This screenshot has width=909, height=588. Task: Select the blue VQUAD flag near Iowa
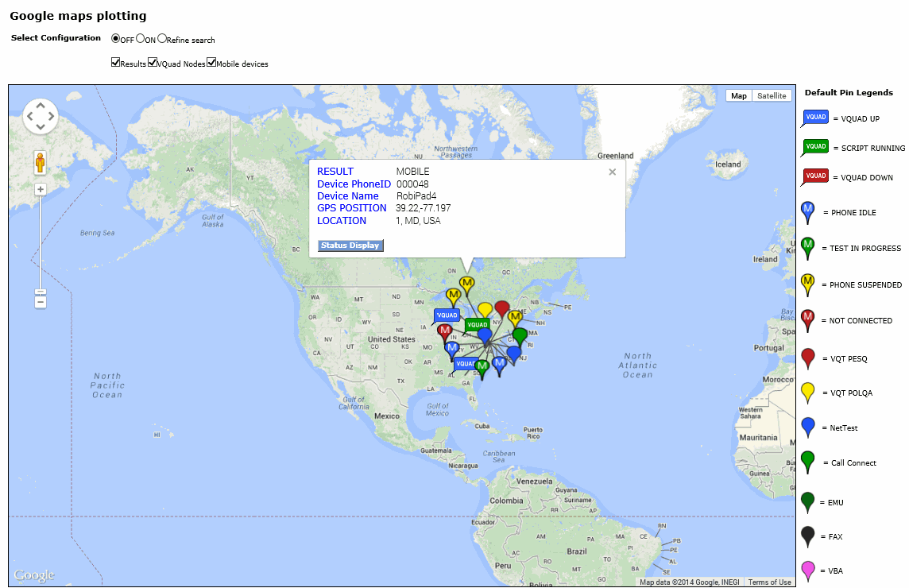click(x=447, y=316)
